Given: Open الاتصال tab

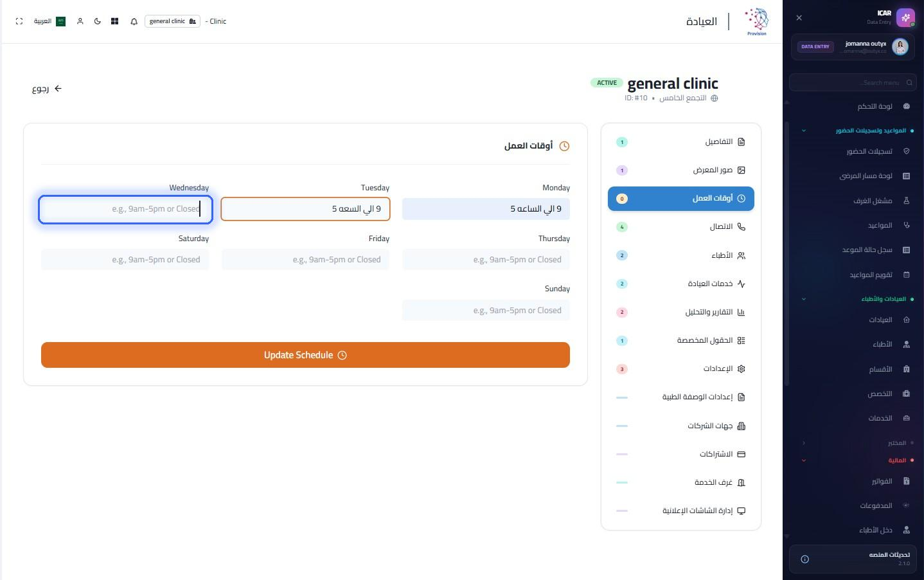Looking at the screenshot, I should pyautogui.click(x=681, y=227).
